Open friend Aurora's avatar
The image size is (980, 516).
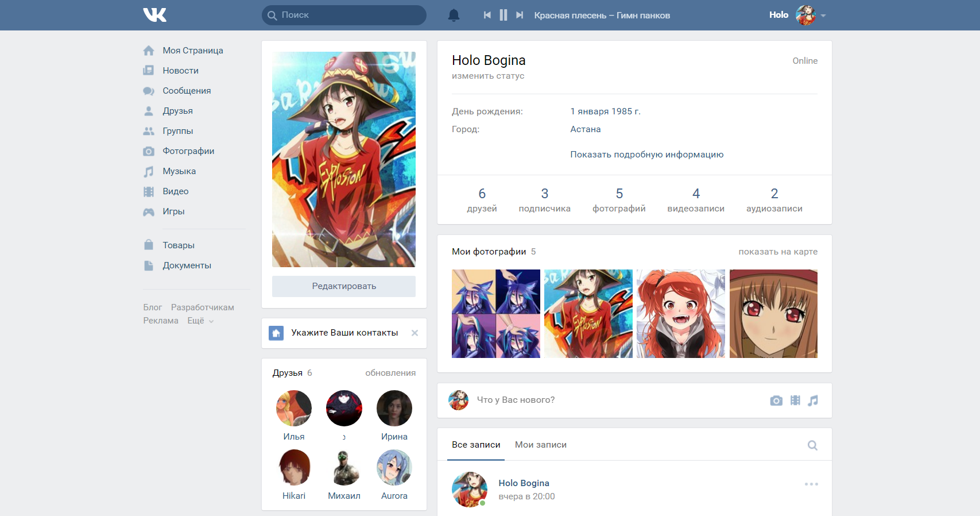click(394, 467)
